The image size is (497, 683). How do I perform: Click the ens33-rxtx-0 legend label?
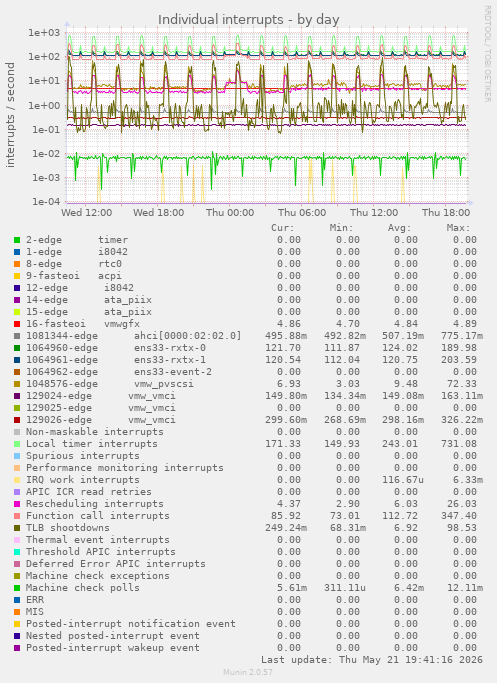point(170,348)
